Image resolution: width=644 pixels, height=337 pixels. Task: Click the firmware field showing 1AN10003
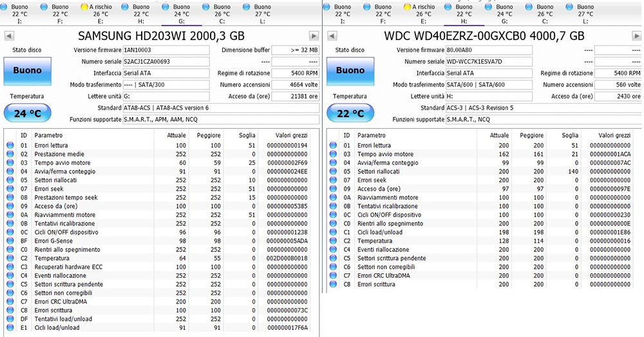coord(166,50)
